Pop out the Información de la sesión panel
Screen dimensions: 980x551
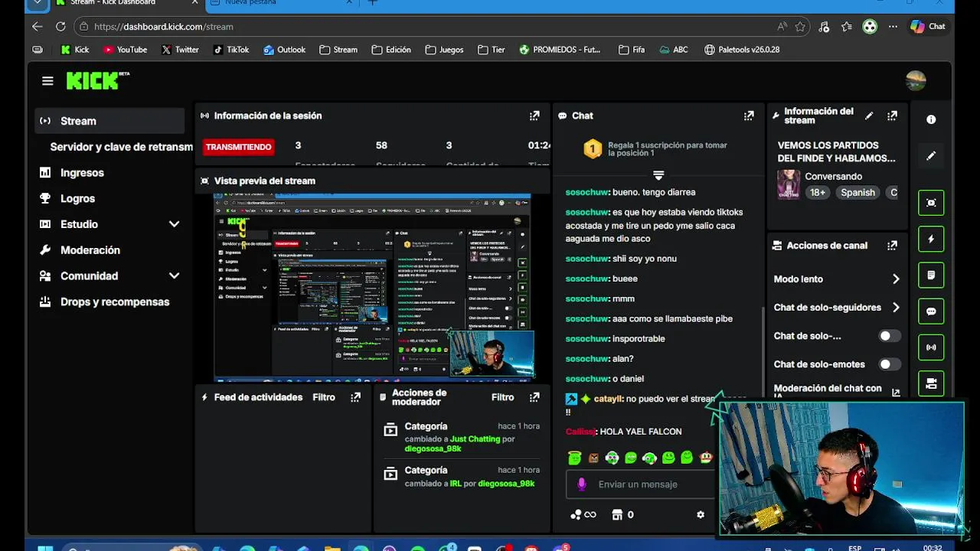(534, 116)
